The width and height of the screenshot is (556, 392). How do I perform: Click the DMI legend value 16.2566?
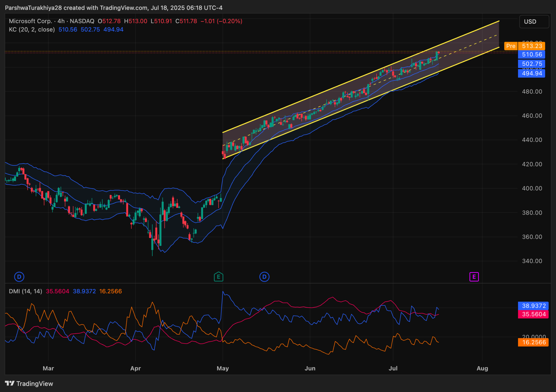[110, 291]
